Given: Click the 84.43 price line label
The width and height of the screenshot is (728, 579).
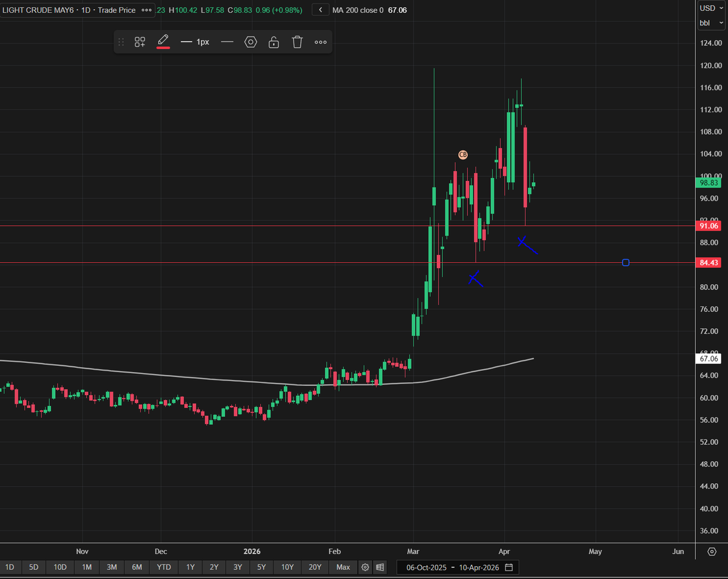Looking at the screenshot, I should (x=709, y=263).
